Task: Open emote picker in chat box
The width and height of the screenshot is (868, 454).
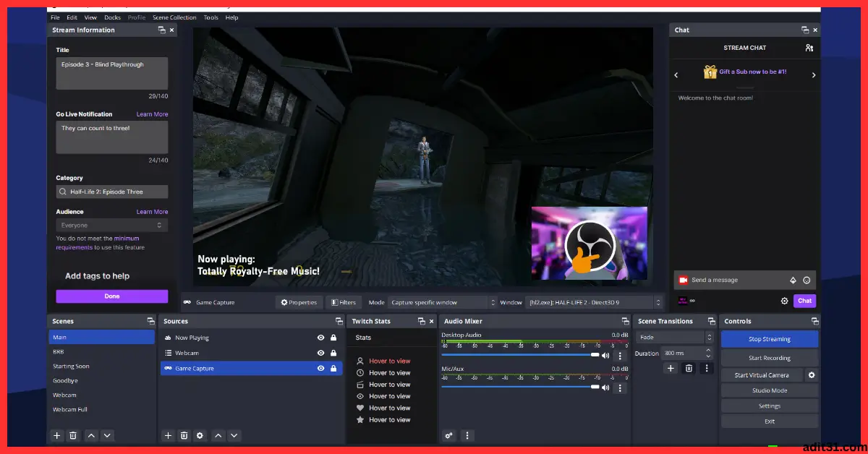Action: pos(807,280)
